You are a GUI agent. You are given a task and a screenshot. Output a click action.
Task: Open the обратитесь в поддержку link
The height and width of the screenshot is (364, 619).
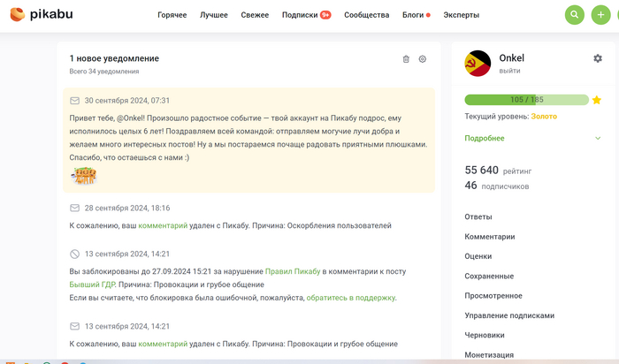coord(351,298)
